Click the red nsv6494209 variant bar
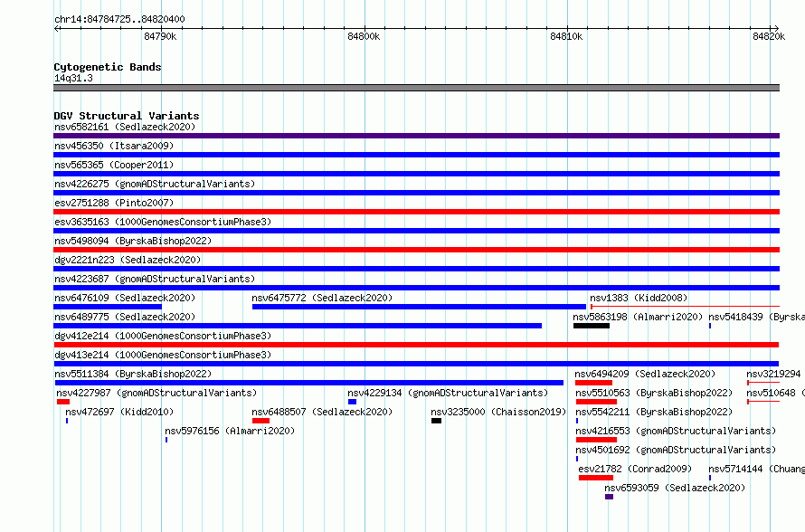 [593, 383]
